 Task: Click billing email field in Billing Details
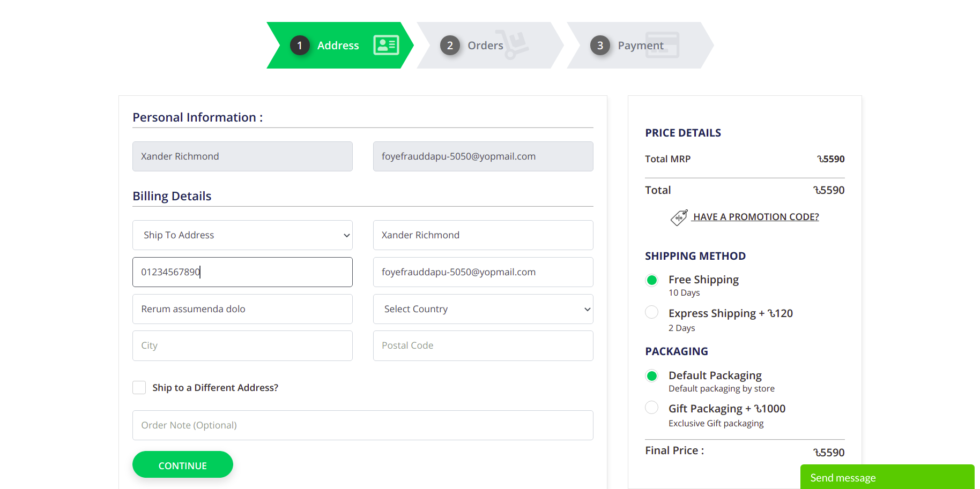click(483, 272)
